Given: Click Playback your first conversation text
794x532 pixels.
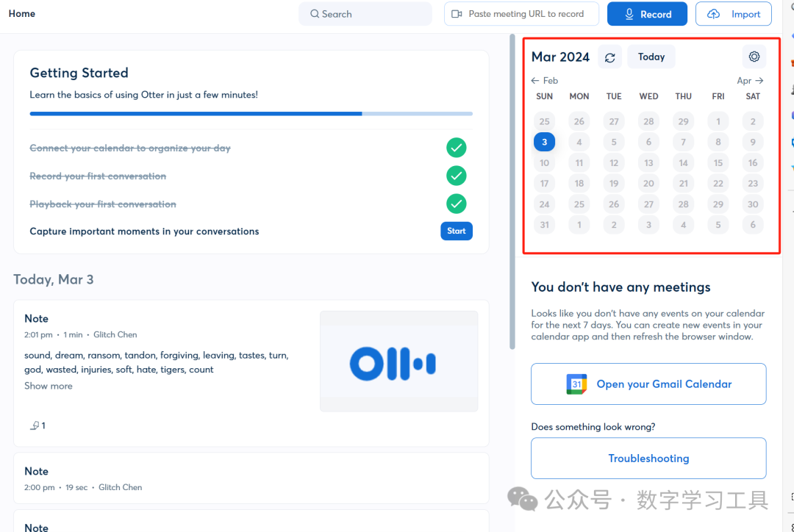Looking at the screenshot, I should (x=103, y=204).
